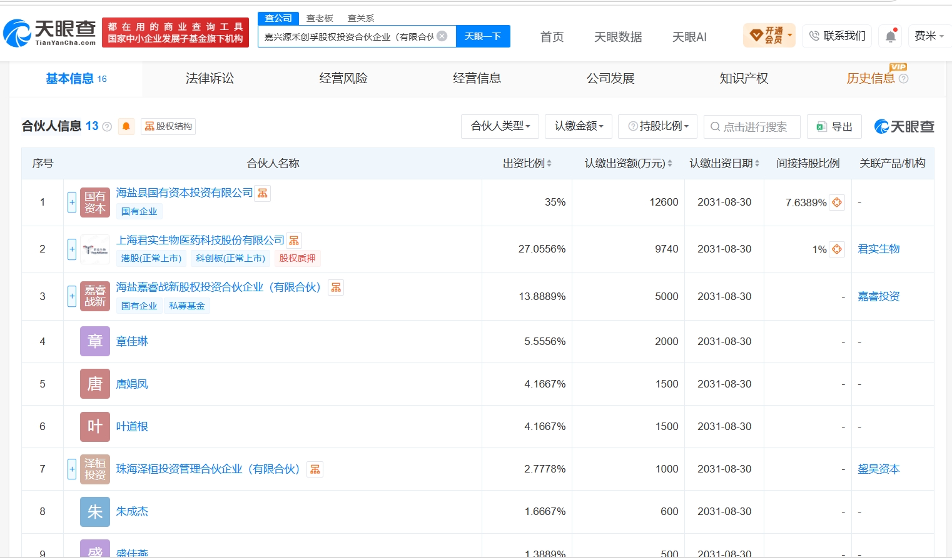Screen dimensions: 952x560
Task: Click the indirect holding path icon next to 1%
Action: pos(837,249)
